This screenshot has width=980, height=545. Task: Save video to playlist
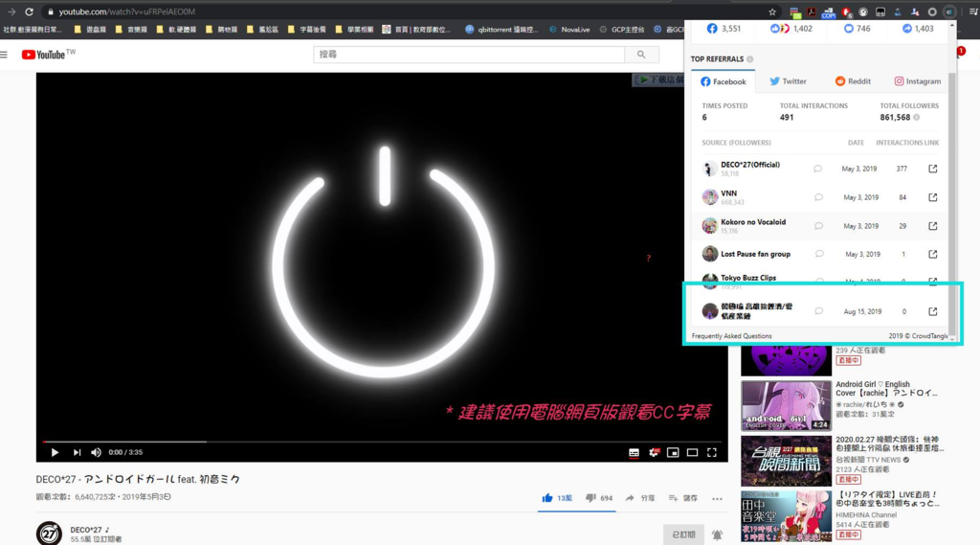tap(682, 498)
